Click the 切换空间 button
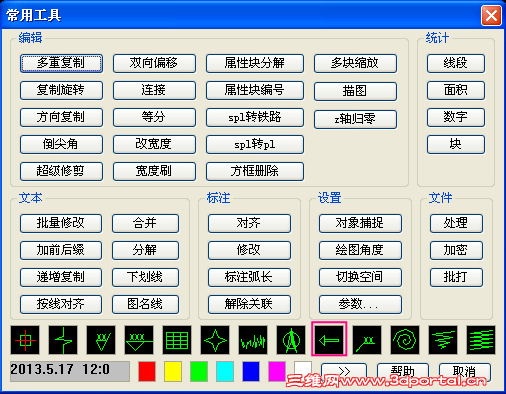 (360, 277)
